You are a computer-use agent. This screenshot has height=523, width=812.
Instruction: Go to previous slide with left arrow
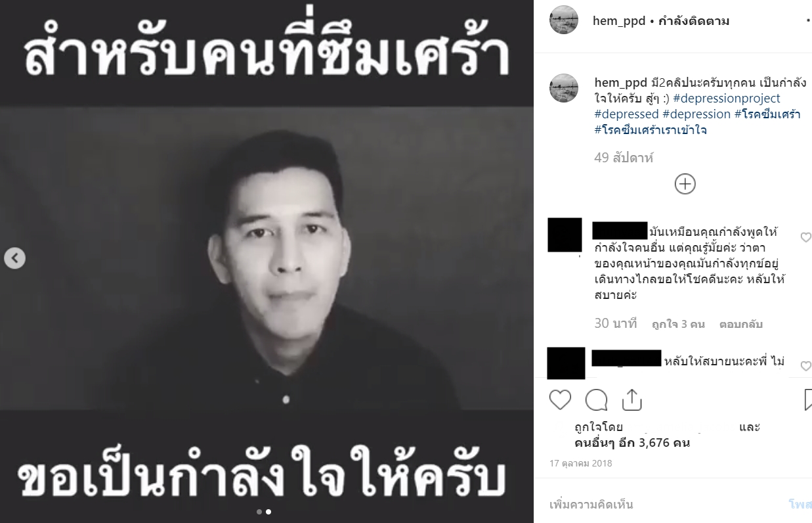[14, 258]
